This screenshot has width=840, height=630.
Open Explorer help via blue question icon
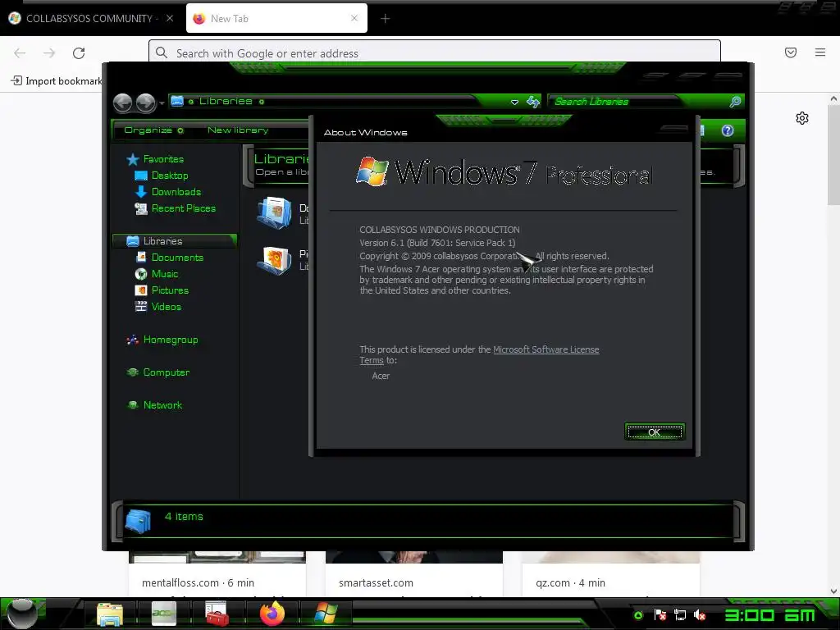727,130
